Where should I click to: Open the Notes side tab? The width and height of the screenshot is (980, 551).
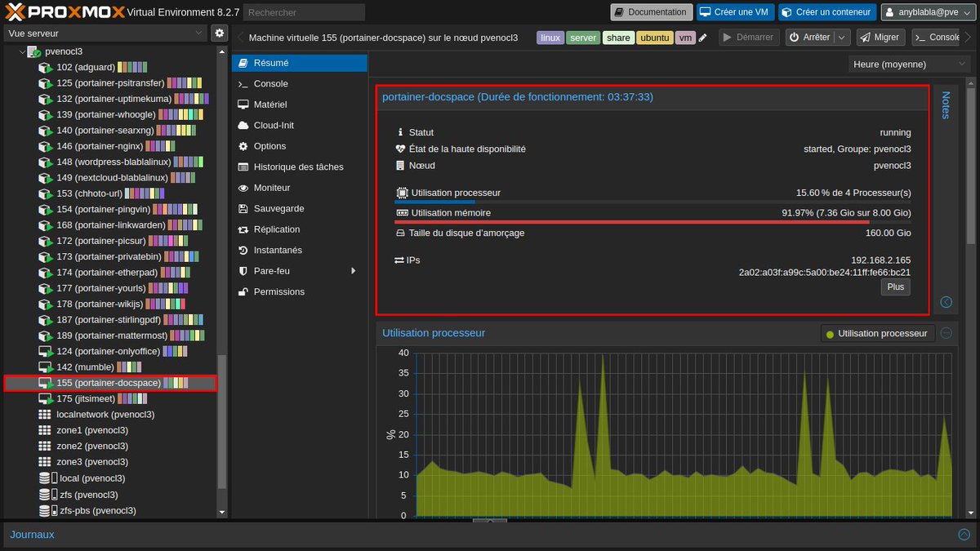point(944,106)
